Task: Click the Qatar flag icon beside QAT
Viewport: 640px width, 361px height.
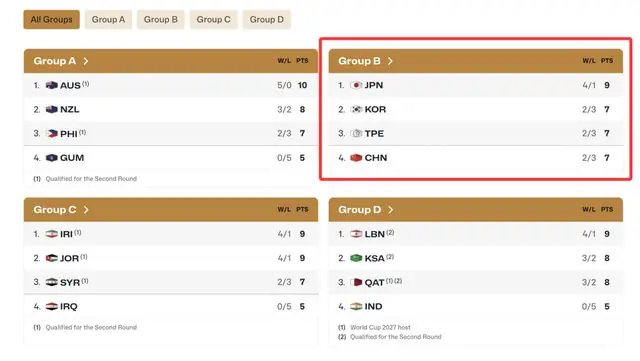Action: [356, 282]
